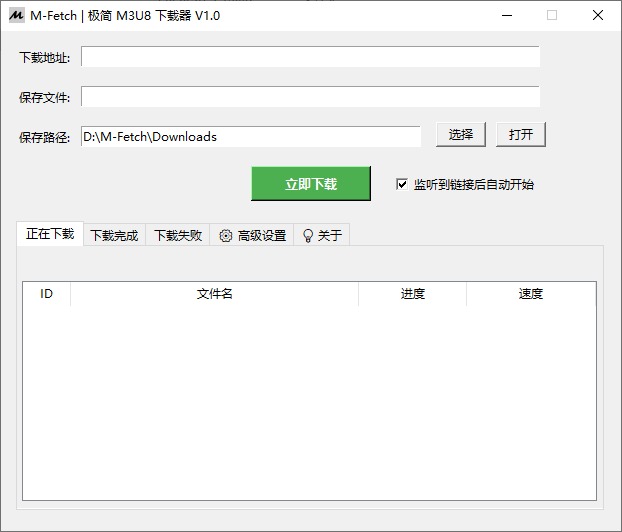Viewport: 622px width, 532px height.
Task: Click the 保存路径 field showing D:\M-Fetch\Downloads
Action: [251, 136]
